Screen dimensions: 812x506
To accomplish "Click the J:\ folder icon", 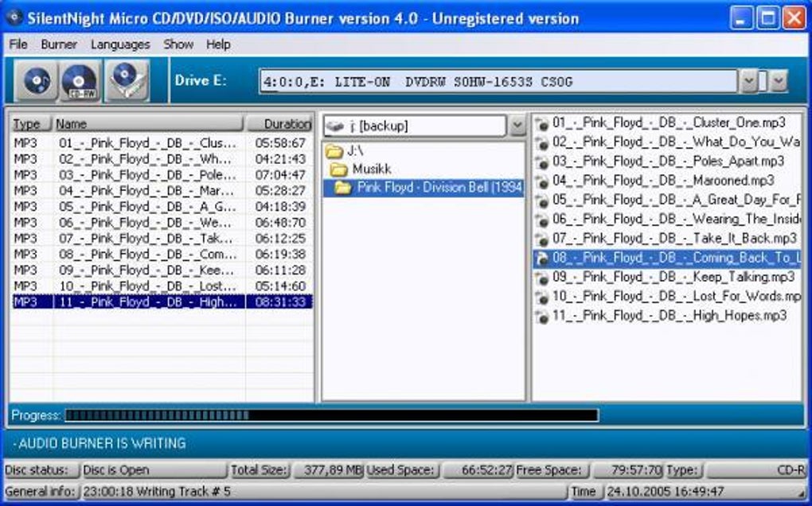I will 334,151.
